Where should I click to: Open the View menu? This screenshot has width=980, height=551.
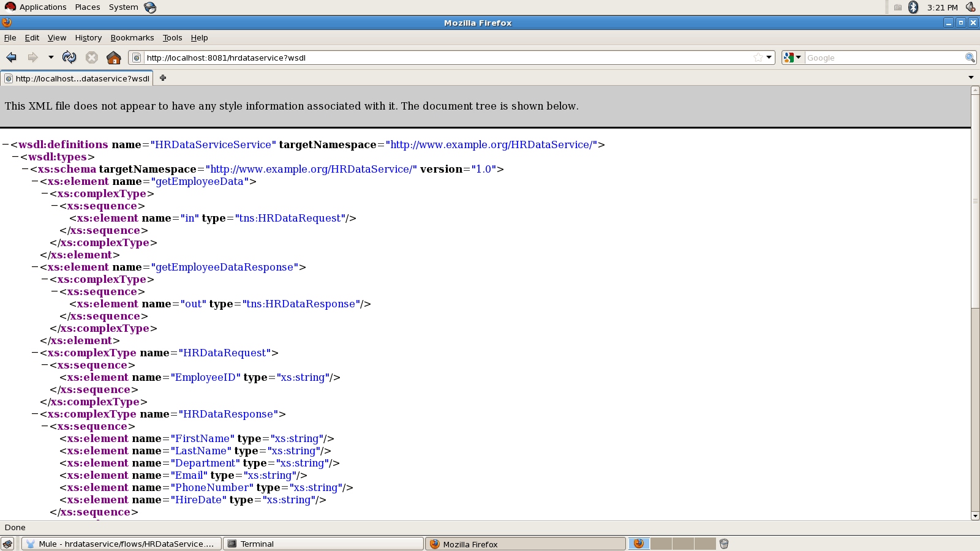click(x=57, y=37)
